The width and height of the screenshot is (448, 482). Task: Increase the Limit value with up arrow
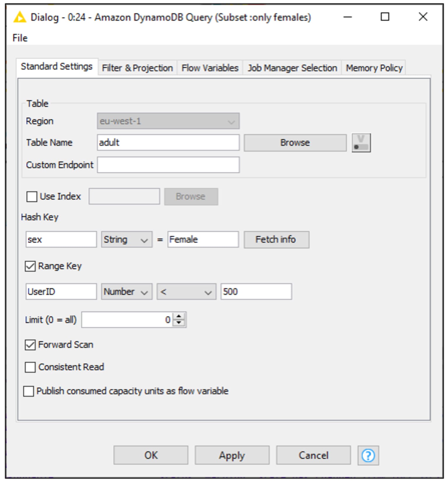pyautogui.click(x=179, y=316)
